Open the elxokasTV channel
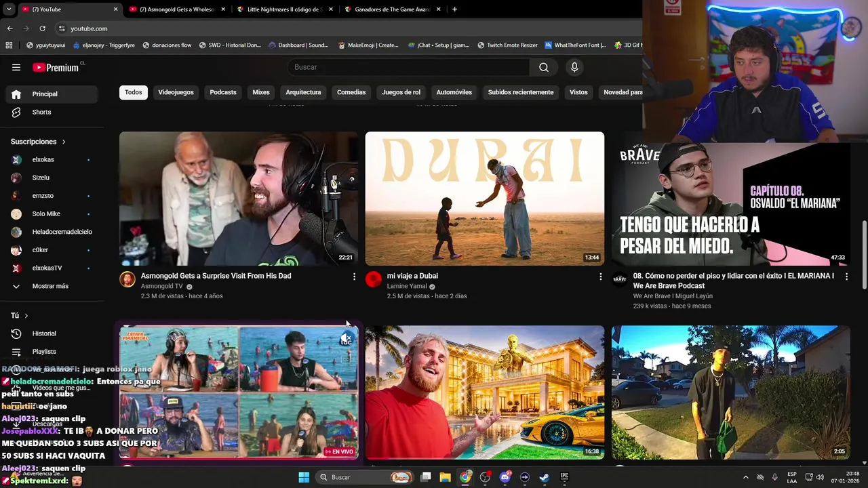 click(52, 268)
